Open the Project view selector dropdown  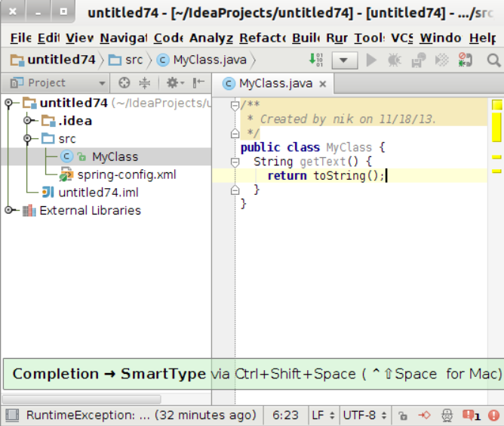pyautogui.click(x=57, y=83)
